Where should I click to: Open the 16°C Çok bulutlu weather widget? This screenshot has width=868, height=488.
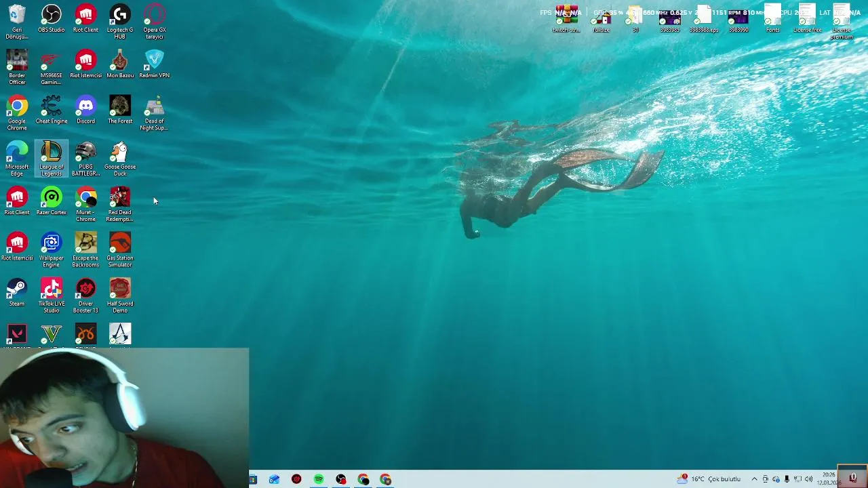[709, 479]
